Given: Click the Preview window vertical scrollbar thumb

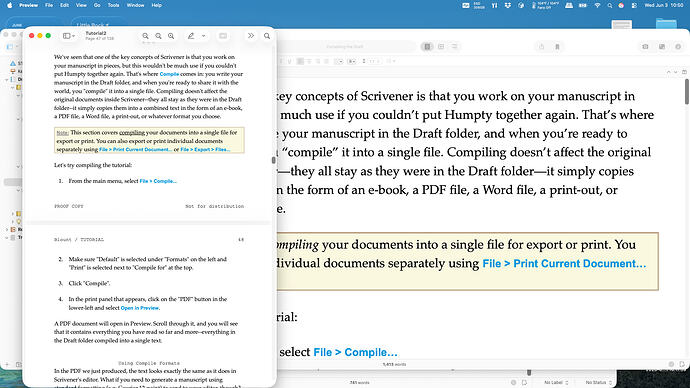Looking at the screenshot, I should point(273,160).
